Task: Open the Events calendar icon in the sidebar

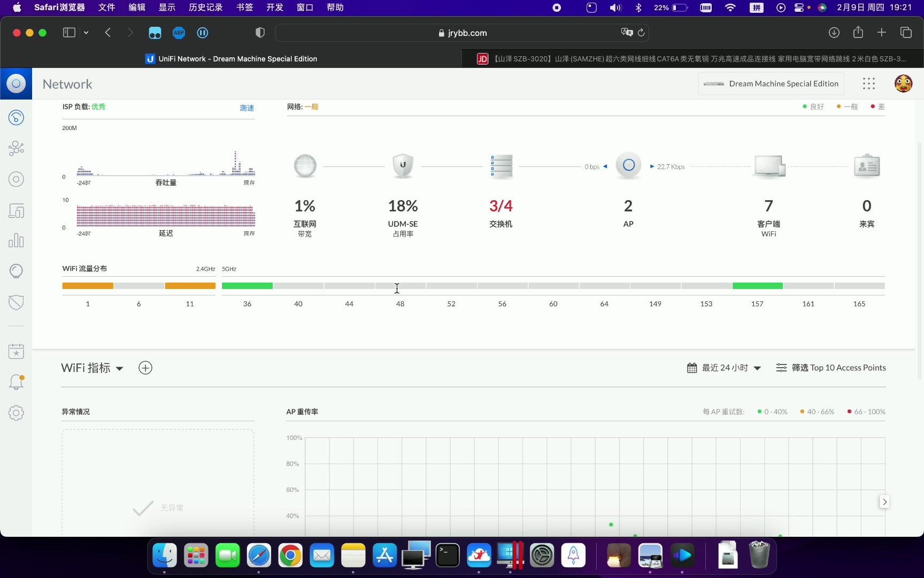Action: [x=16, y=351]
